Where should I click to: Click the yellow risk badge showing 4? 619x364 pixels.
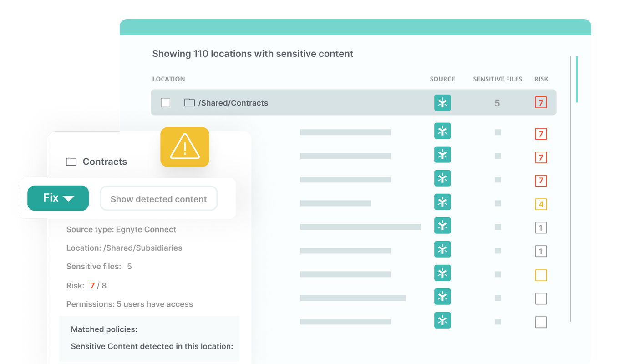541,204
